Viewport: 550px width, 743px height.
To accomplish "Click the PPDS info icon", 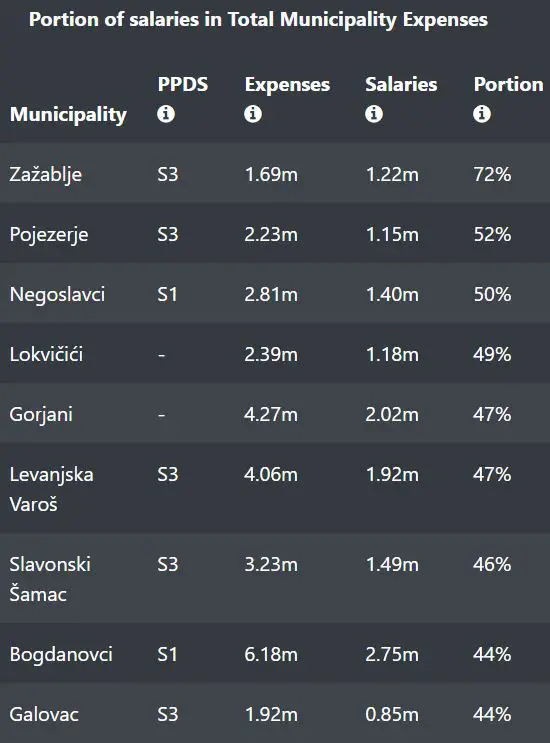I will click(x=166, y=114).
